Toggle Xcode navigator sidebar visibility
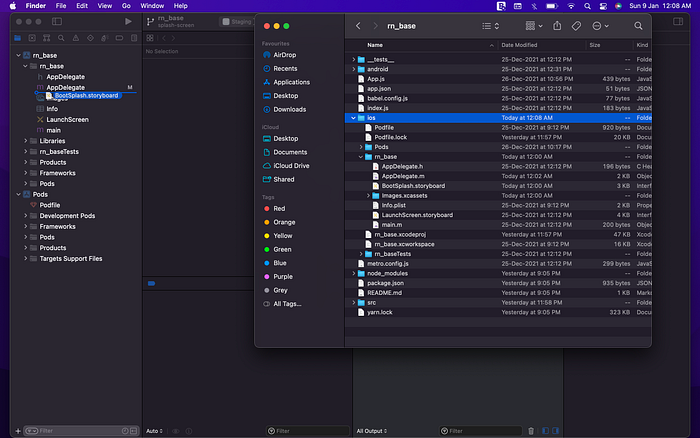Screen dimensions: 700x438 57,21
